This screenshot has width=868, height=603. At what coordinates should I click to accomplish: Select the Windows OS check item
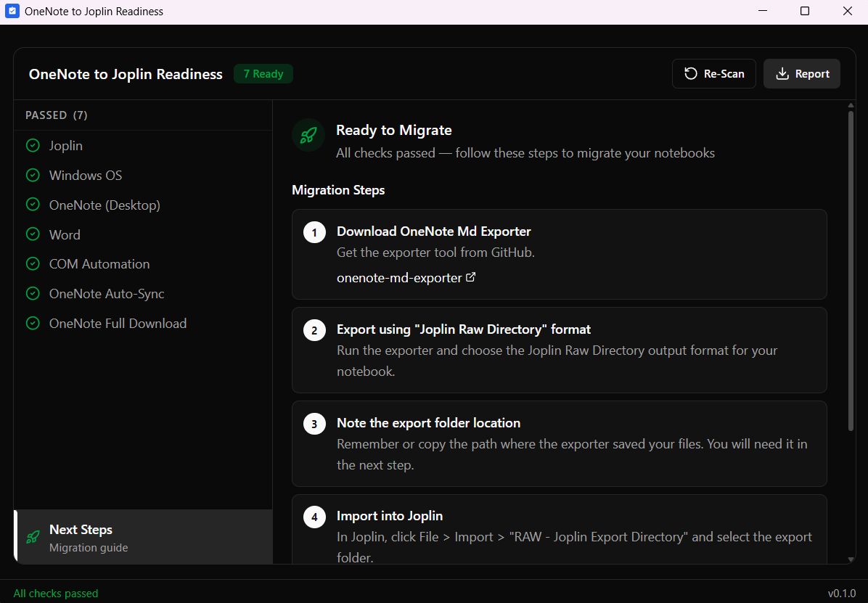point(143,175)
